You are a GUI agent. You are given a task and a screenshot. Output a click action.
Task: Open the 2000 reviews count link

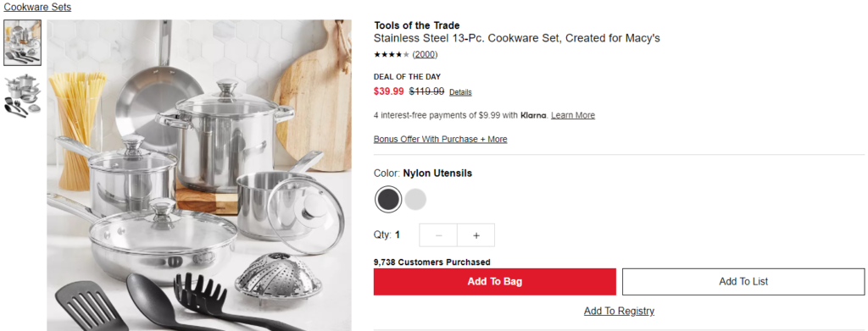426,54
